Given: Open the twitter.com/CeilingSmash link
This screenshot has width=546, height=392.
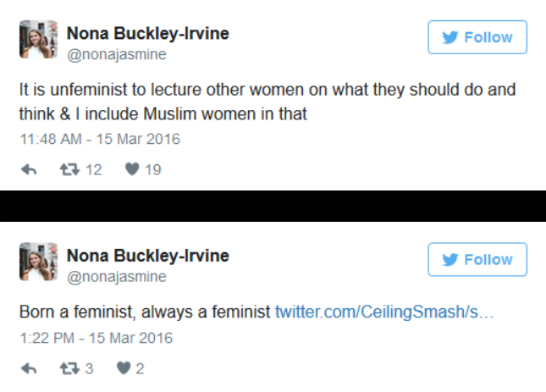Looking at the screenshot, I should [384, 312].
